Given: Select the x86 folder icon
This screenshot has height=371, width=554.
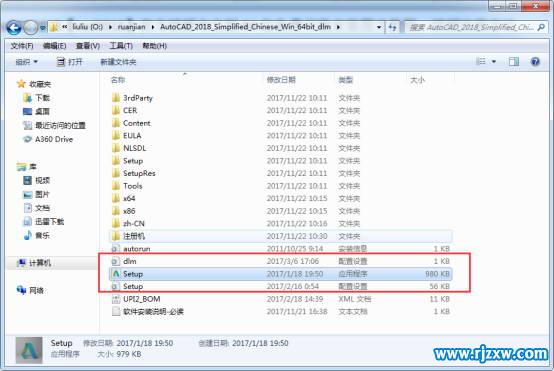Looking at the screenshot, I should tap(116, 211).
